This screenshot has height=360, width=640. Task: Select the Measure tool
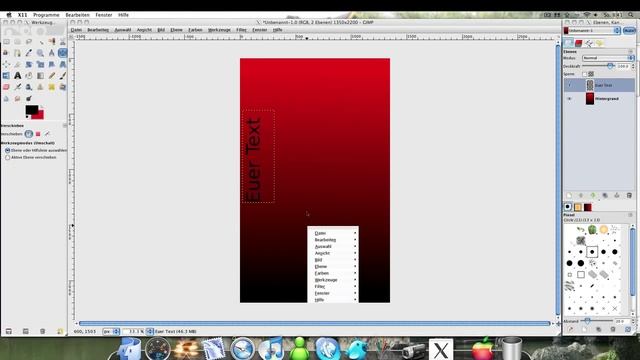(x=51, y=53)
